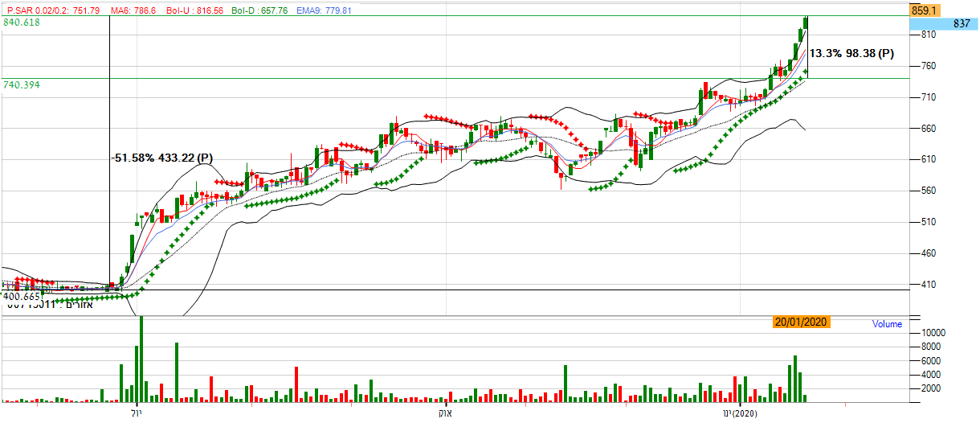
Task: Select the 740.394 horizontal line label
Action: [x=22, y=84]
